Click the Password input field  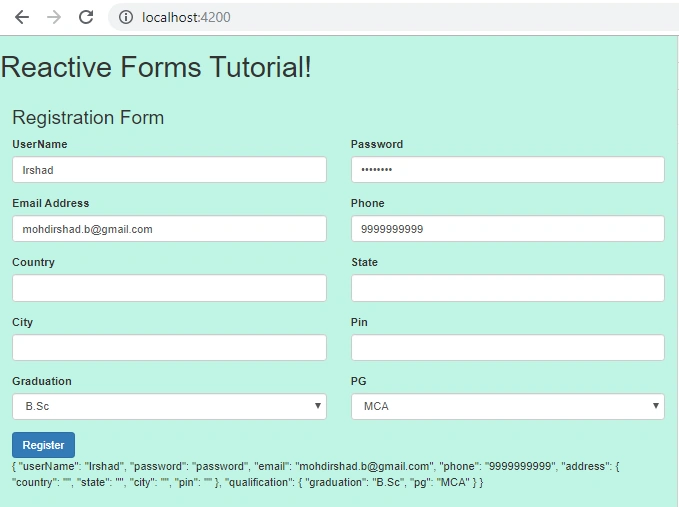[508, 170]
